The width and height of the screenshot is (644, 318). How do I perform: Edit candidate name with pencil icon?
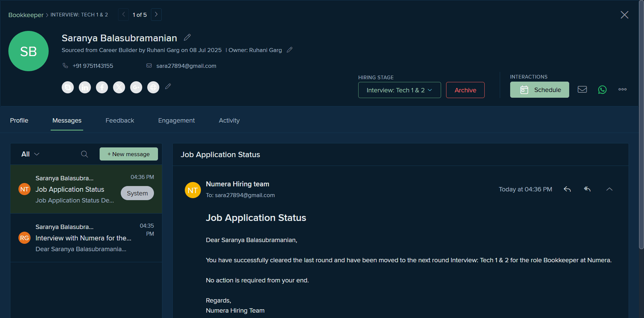[187, 37]
